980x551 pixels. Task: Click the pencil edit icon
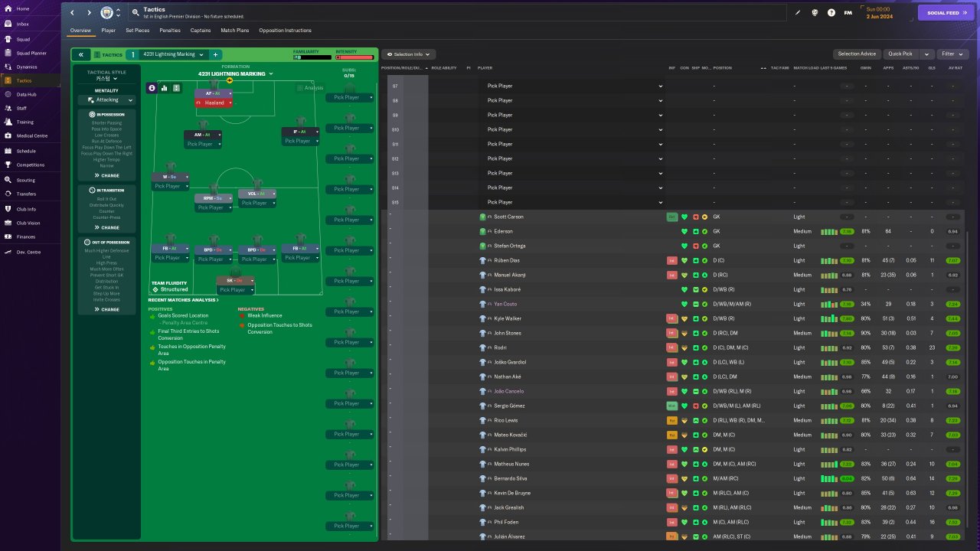(x=797, y=13)
